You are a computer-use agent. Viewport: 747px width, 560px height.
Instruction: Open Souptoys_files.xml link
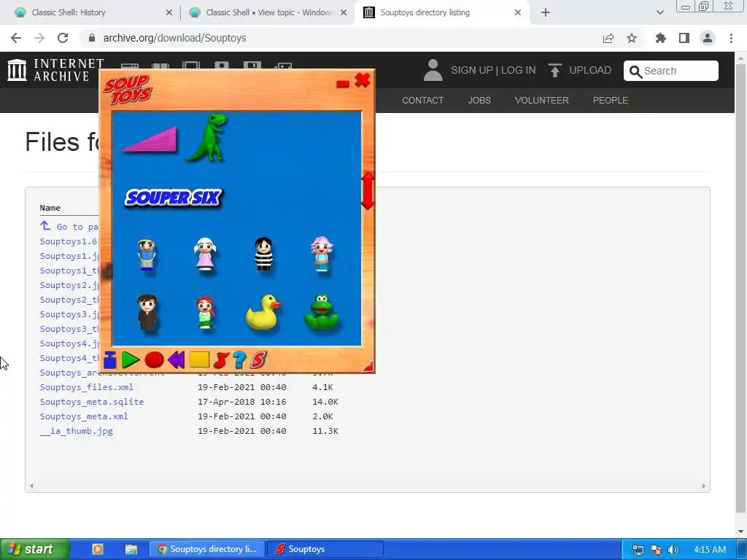86,387
